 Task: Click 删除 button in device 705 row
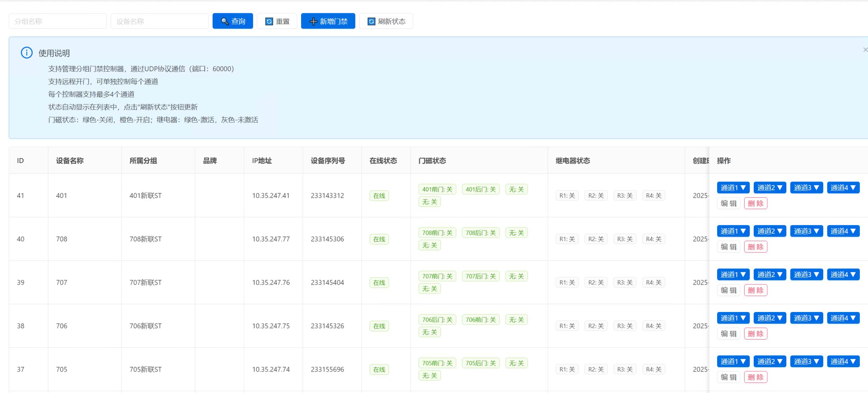point(755,377)
